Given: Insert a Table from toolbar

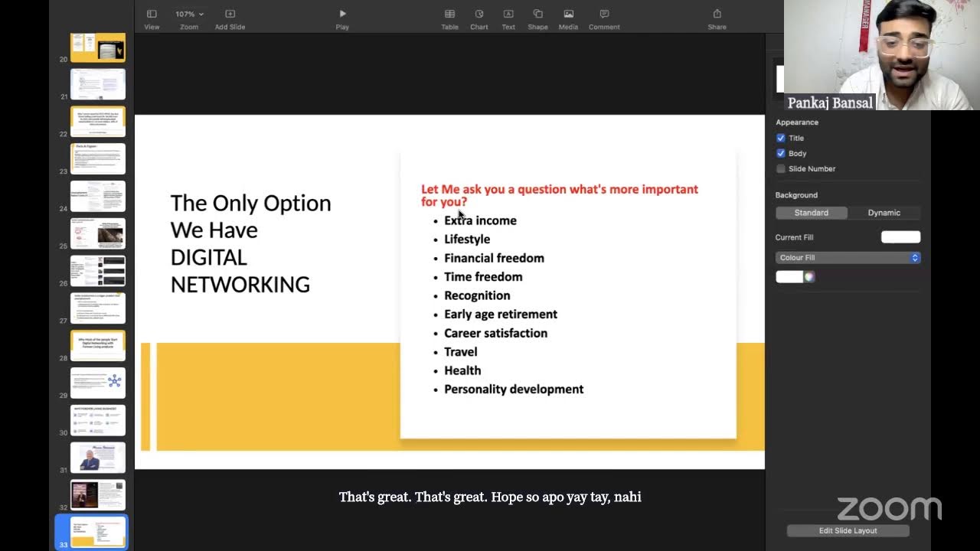Looking at the screenshot, I should 449,19.
